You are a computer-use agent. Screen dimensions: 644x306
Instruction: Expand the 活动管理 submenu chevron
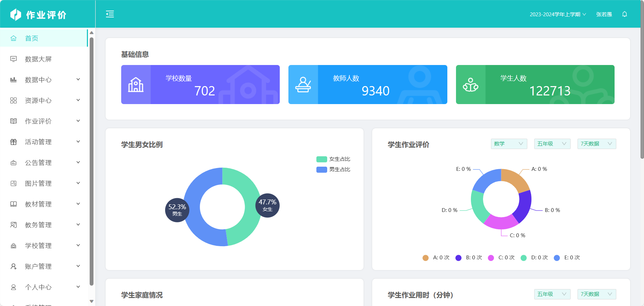(78, 142)
